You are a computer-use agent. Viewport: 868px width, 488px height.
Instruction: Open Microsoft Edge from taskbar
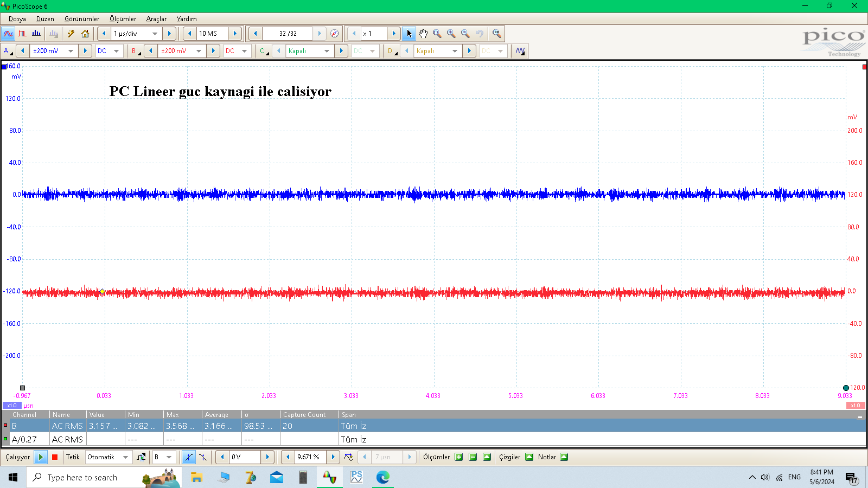click(383, 477)
